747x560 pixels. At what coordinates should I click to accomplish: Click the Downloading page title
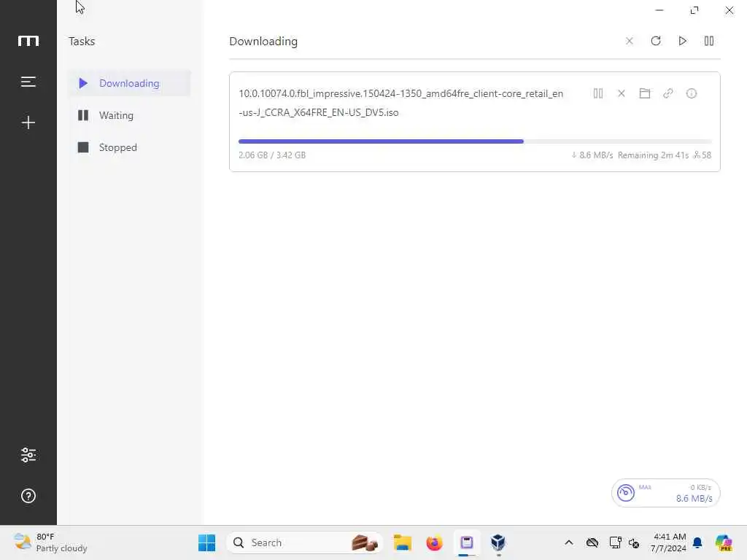[263, 42]
